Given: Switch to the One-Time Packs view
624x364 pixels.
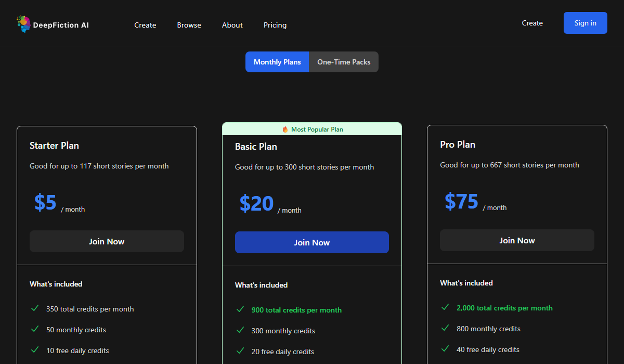Looking at the screenshot, I should (x=344, y=61).
